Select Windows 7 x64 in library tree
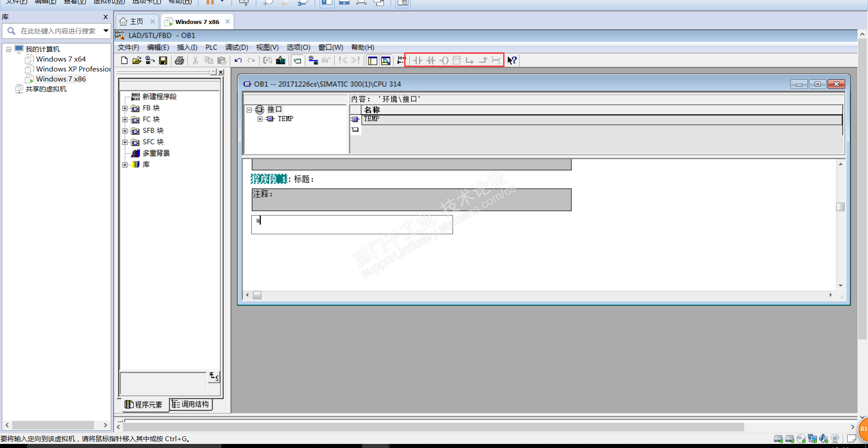 click(x=61, y=59)
